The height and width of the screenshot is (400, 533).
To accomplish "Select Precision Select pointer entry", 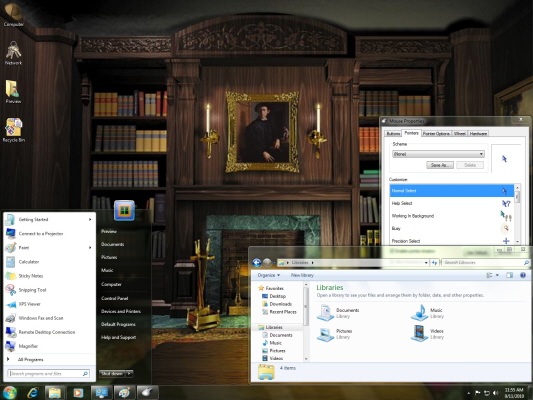I will click(452, 241).
